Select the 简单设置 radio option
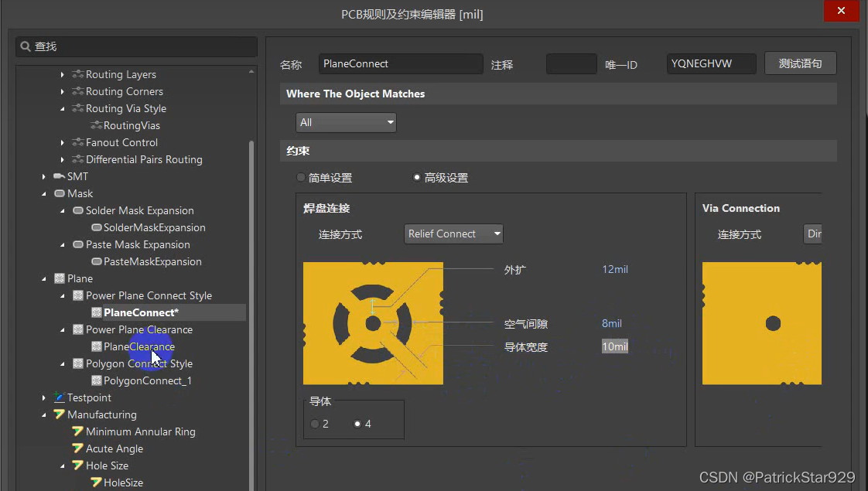 [x=301, y=177]
